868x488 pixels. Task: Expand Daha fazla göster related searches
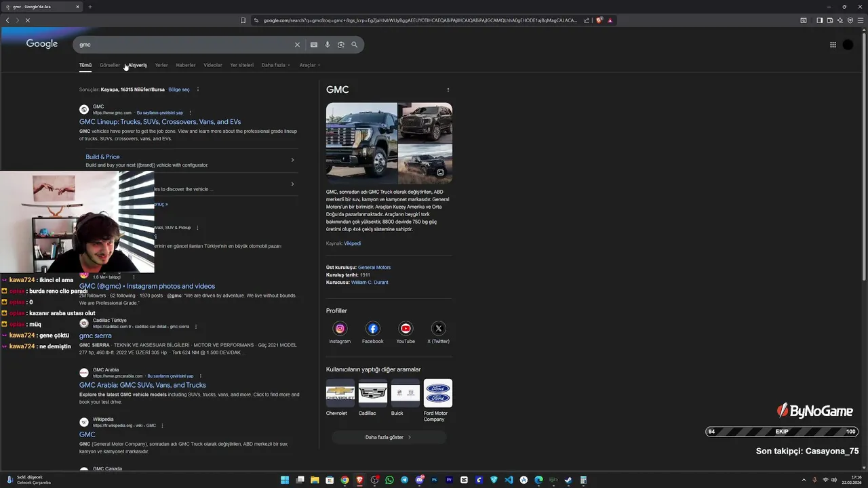pos(389,437)
